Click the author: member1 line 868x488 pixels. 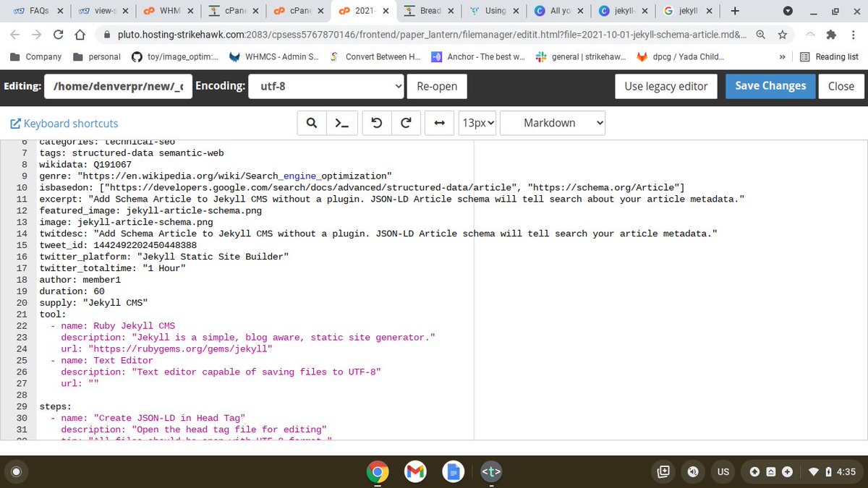80,280
